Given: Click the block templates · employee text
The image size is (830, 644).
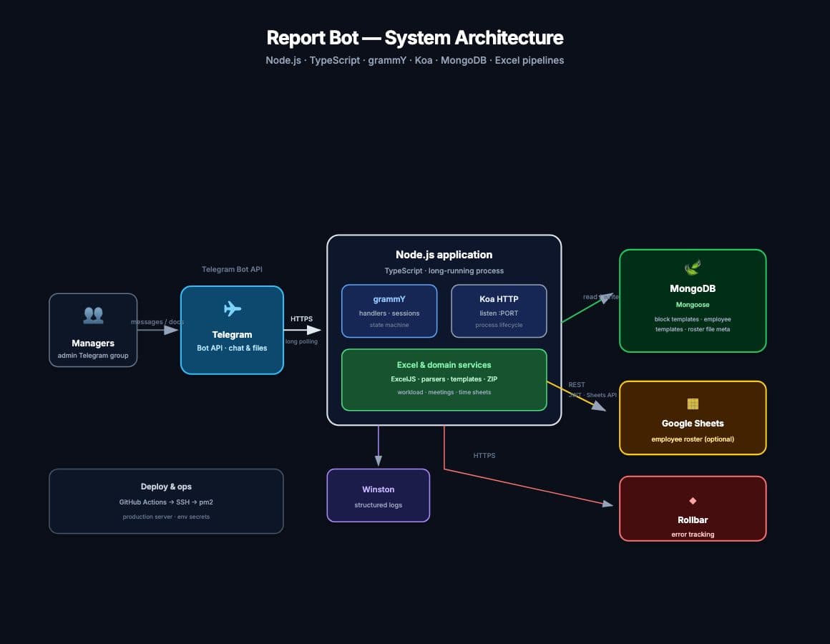Looking at the screenshot, I should click(693, 319).
